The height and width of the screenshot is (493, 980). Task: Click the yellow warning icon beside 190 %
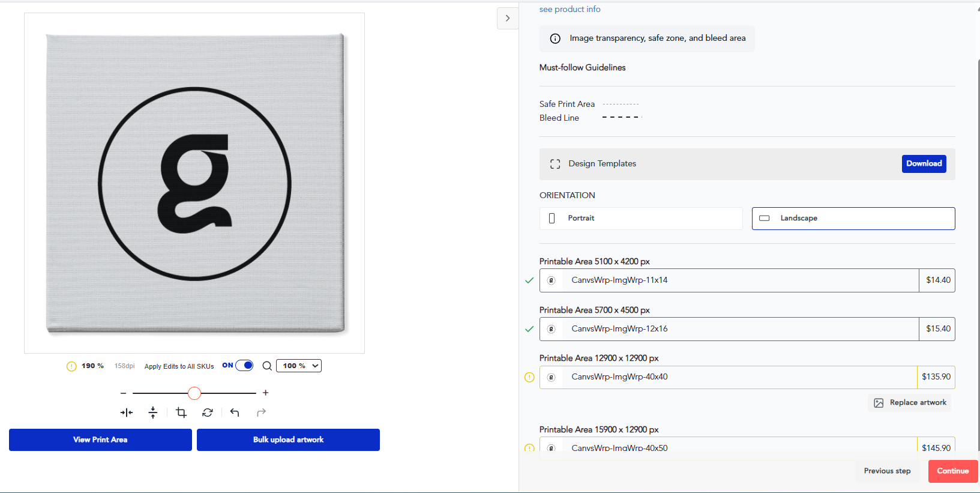click(x=71, y=366)
